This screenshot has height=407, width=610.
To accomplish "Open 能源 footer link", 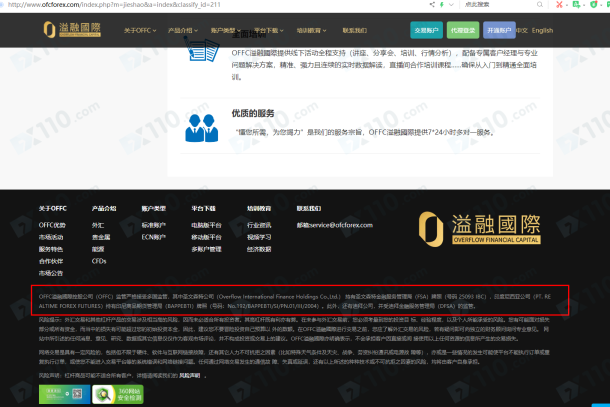I will click(98, 249).
